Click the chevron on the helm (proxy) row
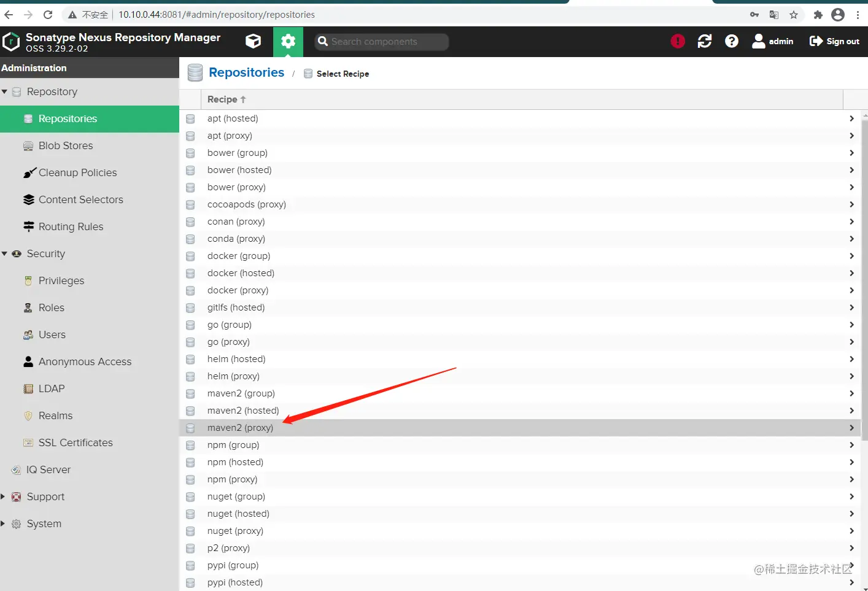The height and width of the screenshot is (591, 868). [x=851, y=376]
